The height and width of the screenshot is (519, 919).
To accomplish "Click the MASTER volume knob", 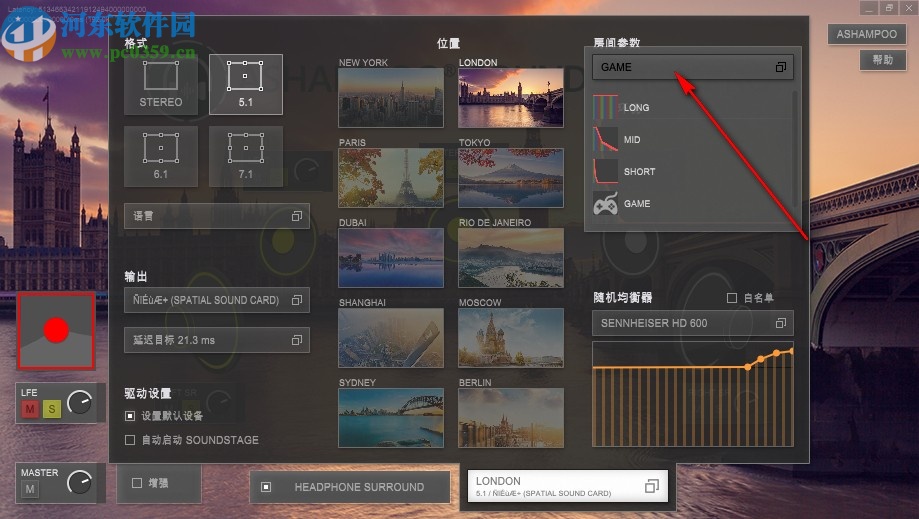I will (80, 483).
